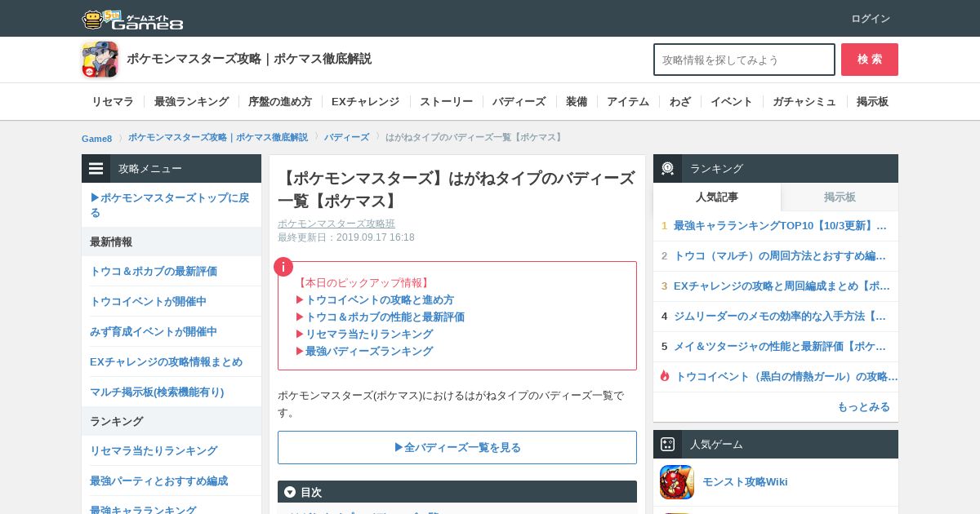Open 最強キャラランキング sidebar link
The height and width of the screenshot is (514, 980).
pos(143,510)
